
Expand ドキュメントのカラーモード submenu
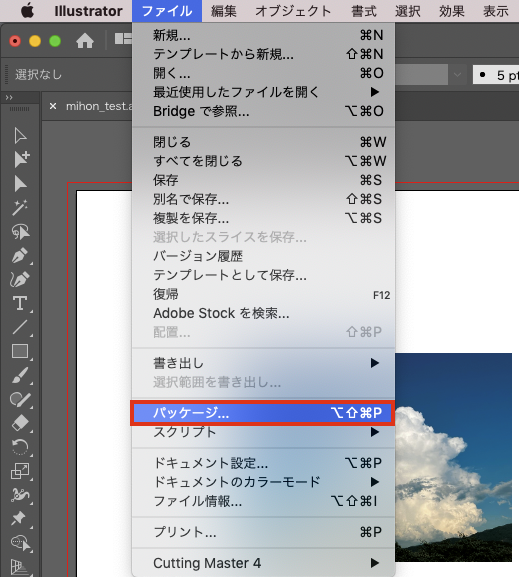(x=263, y=482)
